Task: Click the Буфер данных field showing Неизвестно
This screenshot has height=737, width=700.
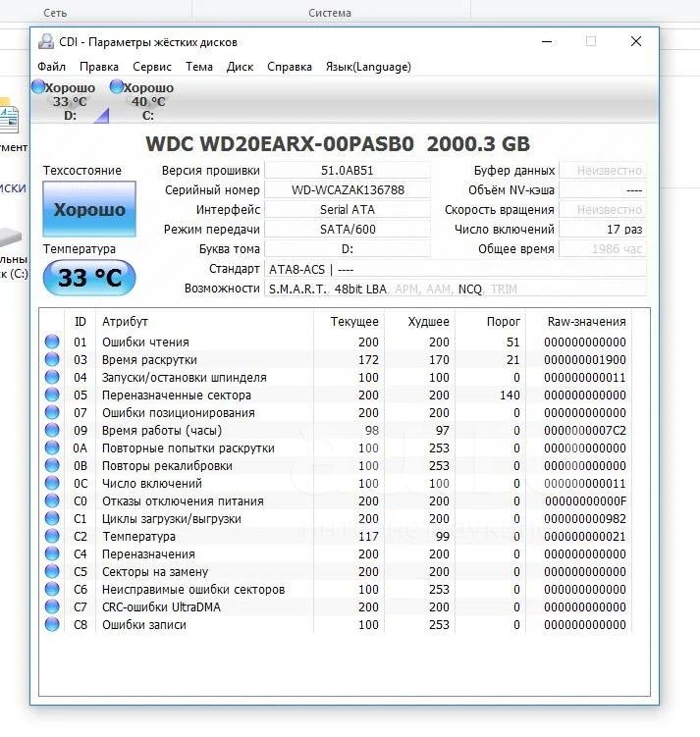Action: click(x=603, y=170)
